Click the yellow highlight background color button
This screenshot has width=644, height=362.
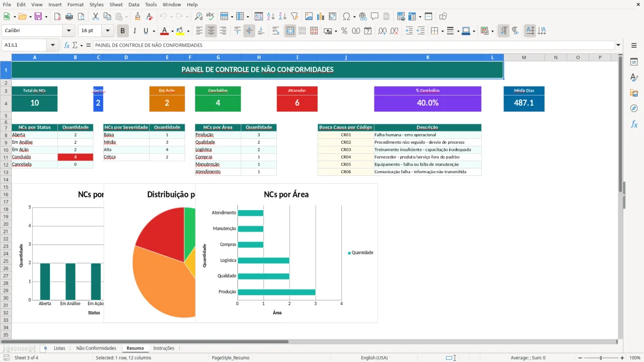[x=180, y=31]
